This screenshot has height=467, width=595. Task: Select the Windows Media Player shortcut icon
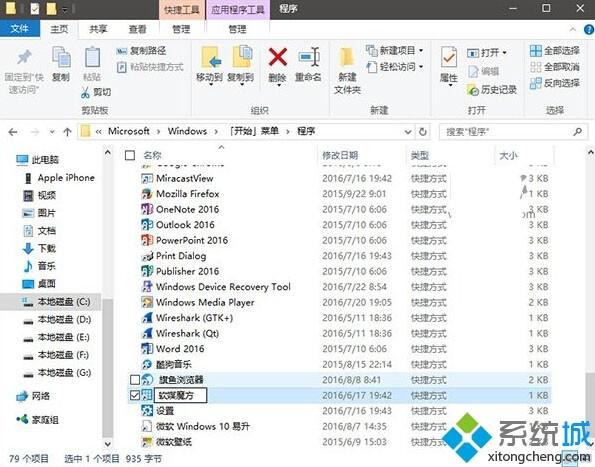click(147, 302)
